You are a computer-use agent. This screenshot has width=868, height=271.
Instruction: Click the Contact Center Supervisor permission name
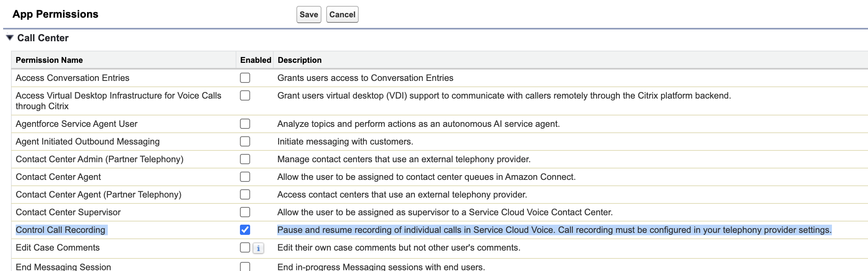coord(68,212)
